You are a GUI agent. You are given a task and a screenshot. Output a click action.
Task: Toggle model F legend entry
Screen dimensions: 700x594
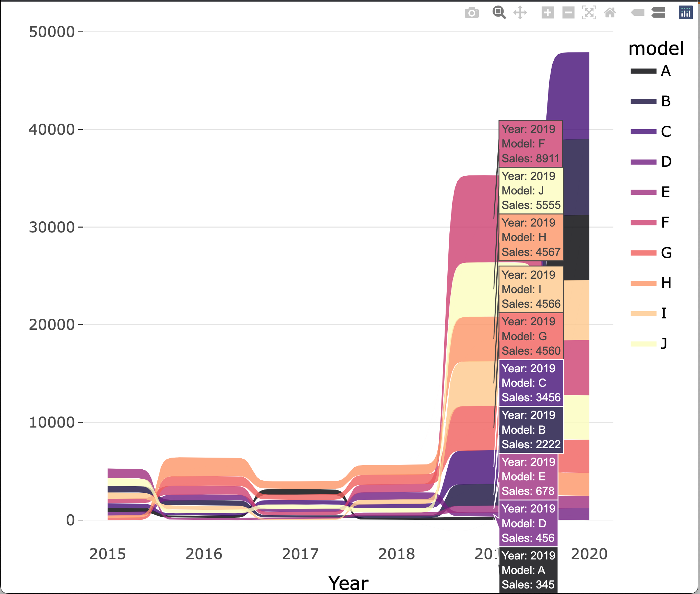click(x=651, y=222)
